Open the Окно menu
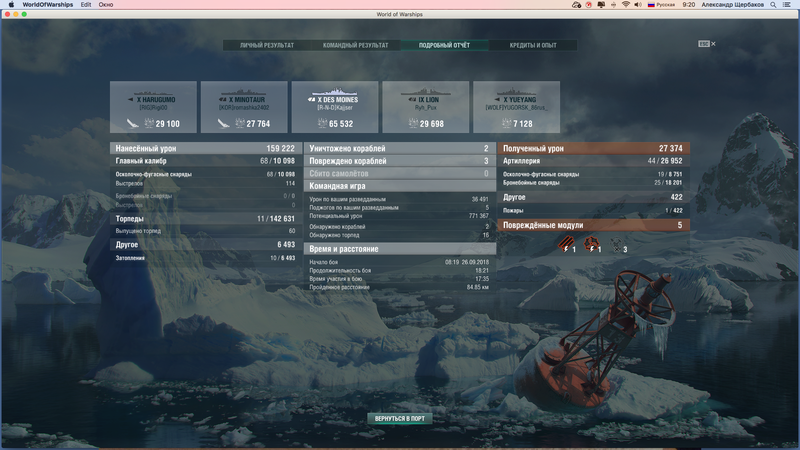The image size is (800, 450). tap(106, 5)
